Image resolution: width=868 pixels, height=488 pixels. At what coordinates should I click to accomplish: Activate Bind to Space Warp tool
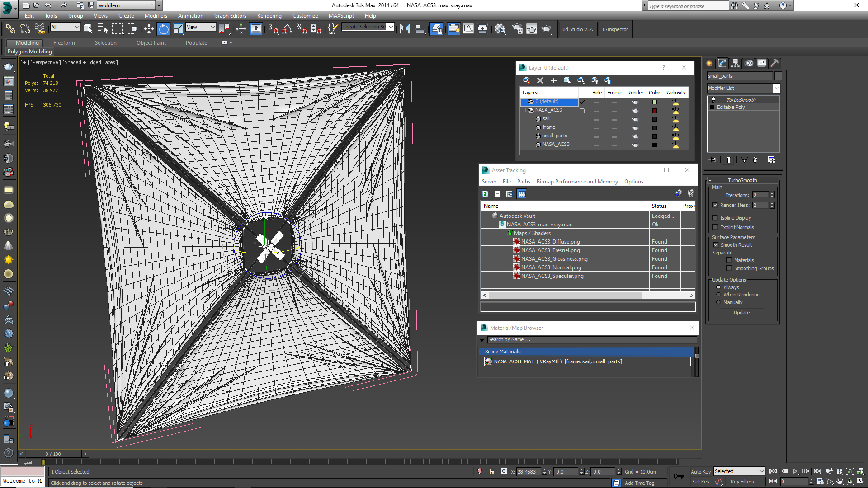coord(40,29)
